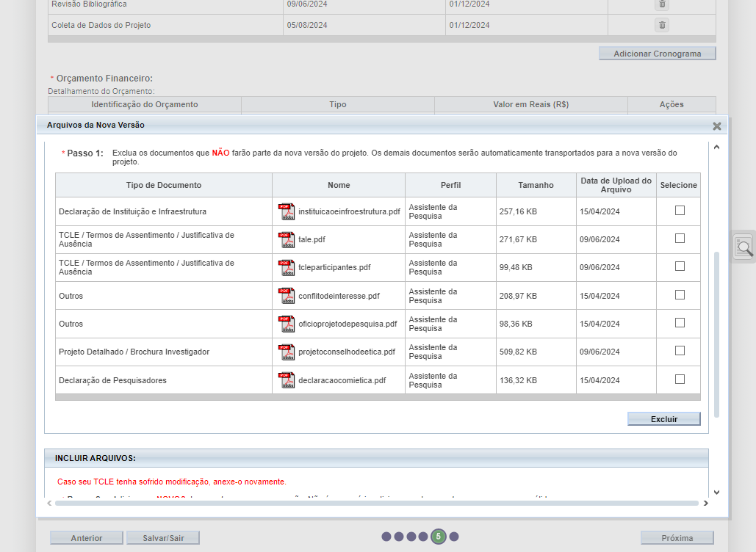This screenshot has height=552, width=756.
Task: Open PDF icon beside tale.pdf
Action: coord(287,239)
